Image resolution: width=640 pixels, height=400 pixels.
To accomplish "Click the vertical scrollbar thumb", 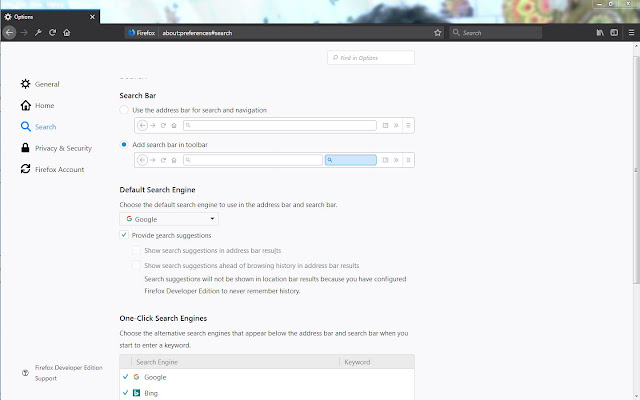I will (x=636, y=169).
